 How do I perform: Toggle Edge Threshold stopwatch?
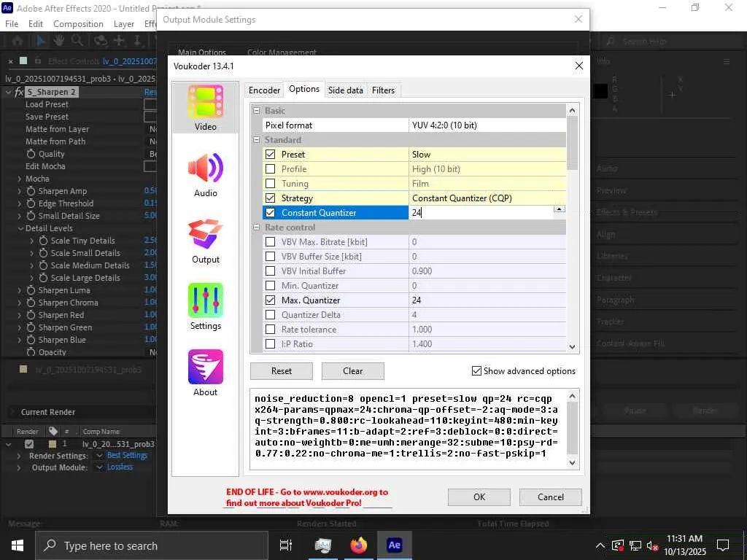(x=31, y=203)
